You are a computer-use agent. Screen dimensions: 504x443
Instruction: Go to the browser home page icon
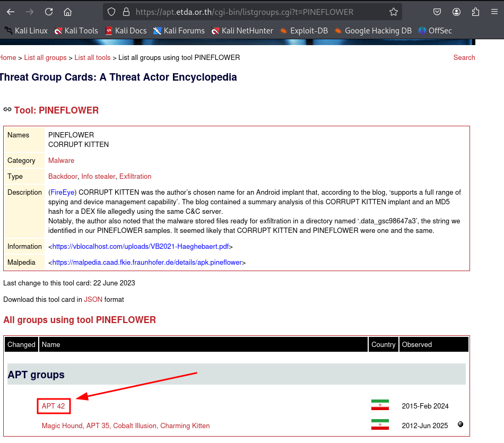pyautogui.click(x=67, y=12)
